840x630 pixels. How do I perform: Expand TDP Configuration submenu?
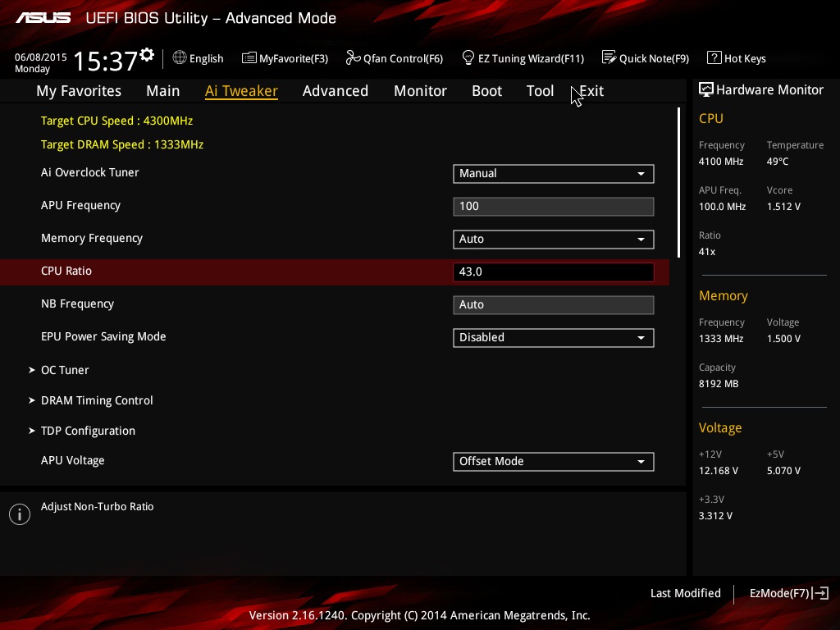(x=82, y=431)
